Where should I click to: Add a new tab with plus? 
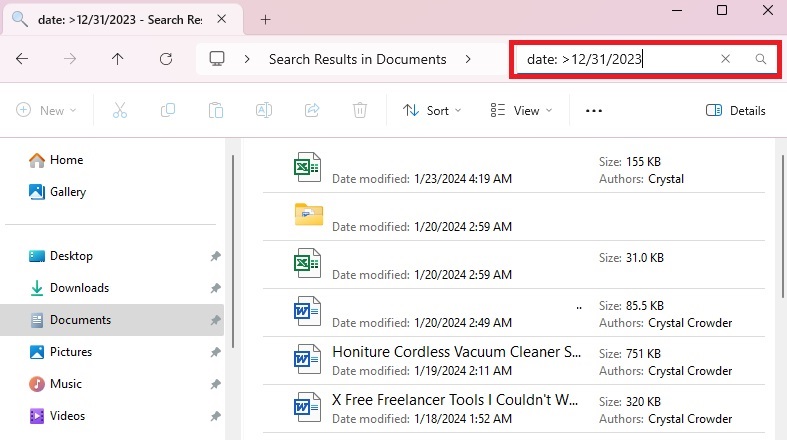tap(266, 20)
